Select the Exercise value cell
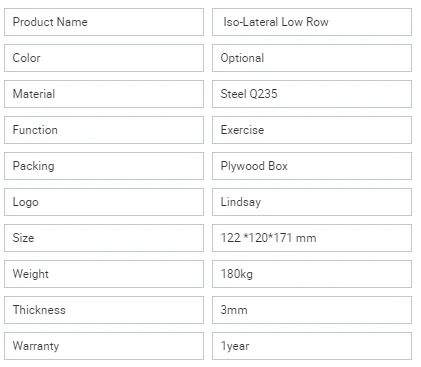Screen dimensions: 421x367 [312, 130]
